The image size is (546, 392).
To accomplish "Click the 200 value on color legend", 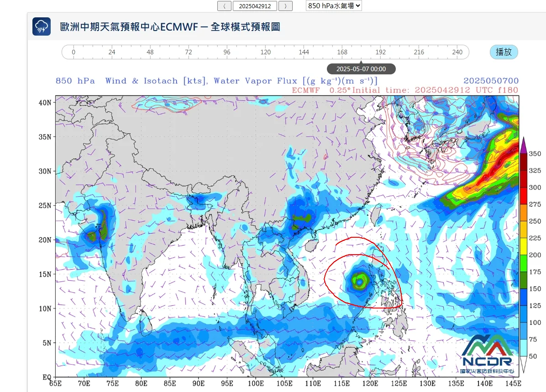I will (x=535, y=255).
